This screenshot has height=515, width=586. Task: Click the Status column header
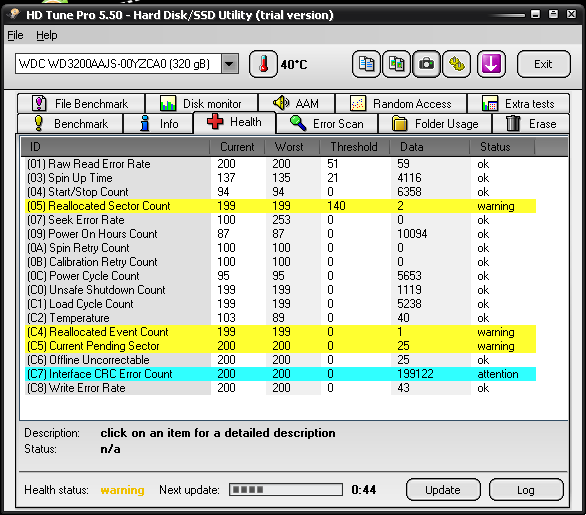pos(502,147)
